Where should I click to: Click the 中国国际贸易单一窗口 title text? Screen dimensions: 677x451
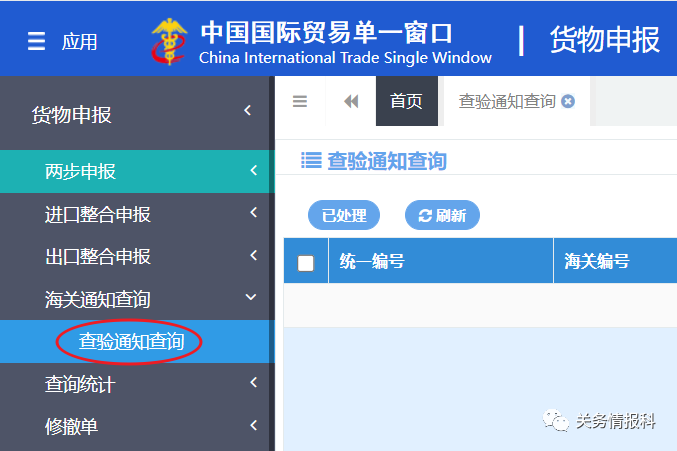click(326, 33)
